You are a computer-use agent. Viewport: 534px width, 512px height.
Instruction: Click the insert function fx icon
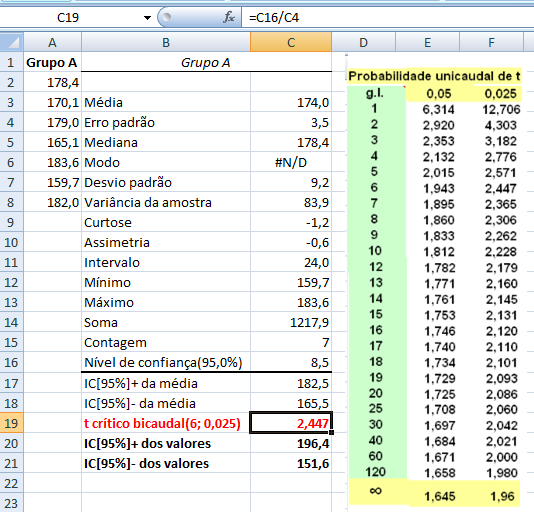point(229,17)
